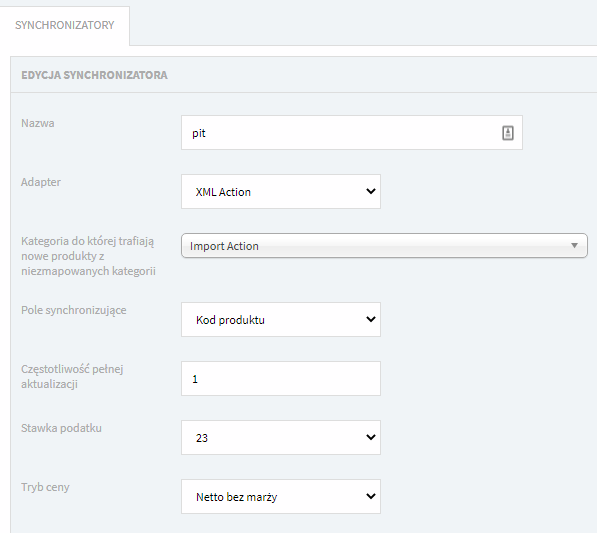Image resolution: width=597 pixels, height=533 pixels.
Task: Click the EDYCJA SYNCHRONIZATORA panel header
Action: pos(94,75)
